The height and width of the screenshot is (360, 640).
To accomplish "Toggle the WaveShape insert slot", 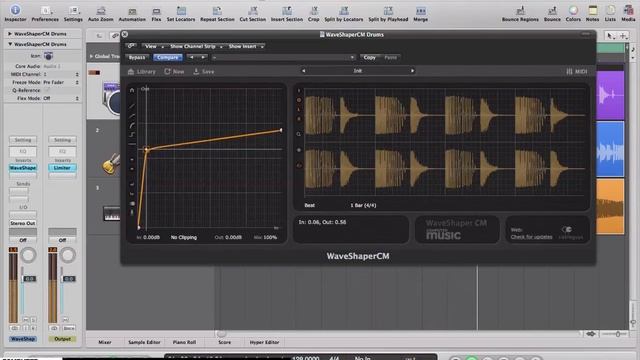I will tap(23, 168).
